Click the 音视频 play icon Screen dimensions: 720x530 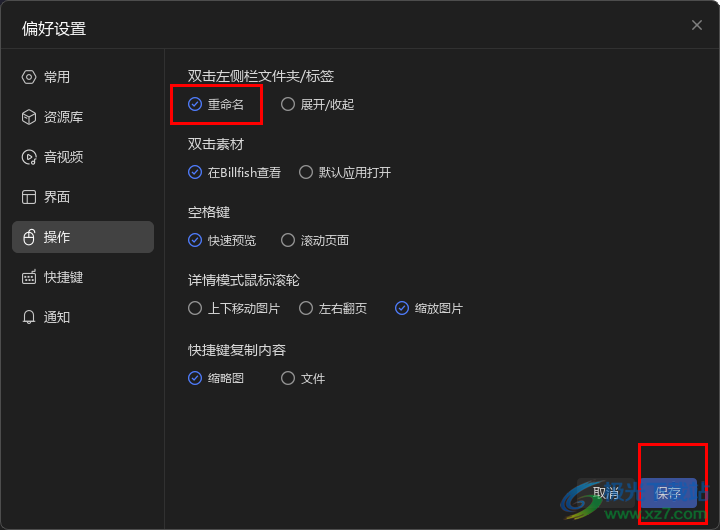tap(29, 157)
